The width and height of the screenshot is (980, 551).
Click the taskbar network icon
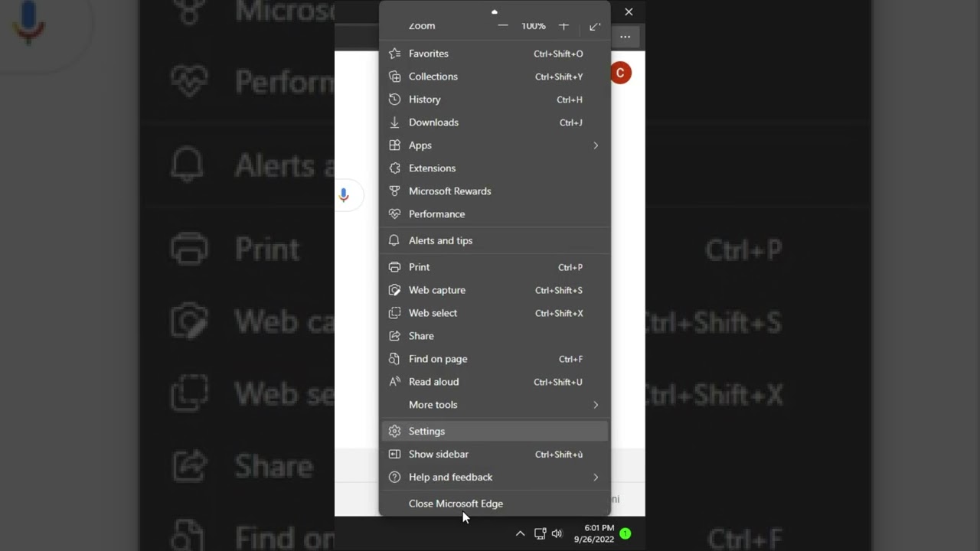point(540,533)
